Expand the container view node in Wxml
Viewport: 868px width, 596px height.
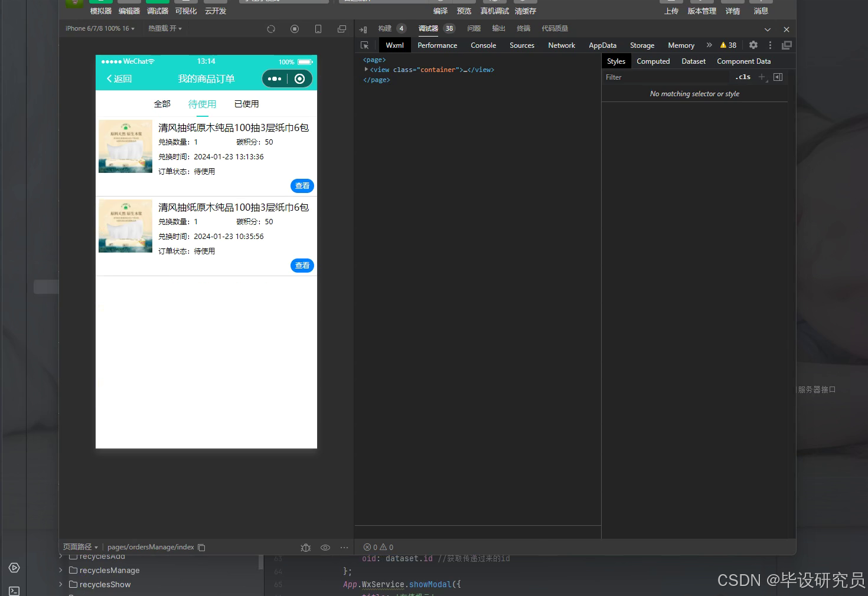tap(366, 70)
